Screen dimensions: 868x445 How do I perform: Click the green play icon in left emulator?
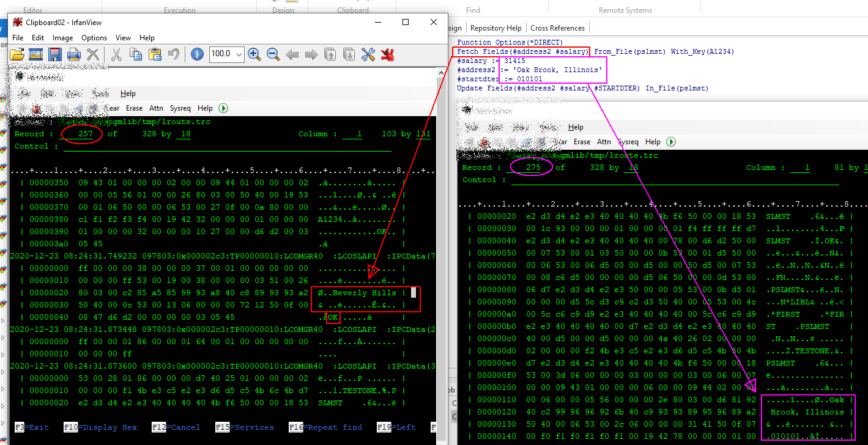[223, 108]
